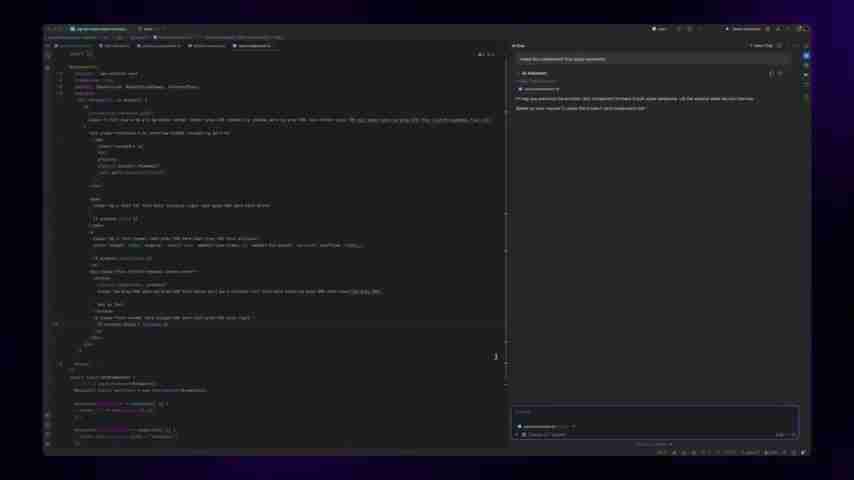854x480 pixels.
Task: Open the project name widget in title bar
Action: pos(100,29)
